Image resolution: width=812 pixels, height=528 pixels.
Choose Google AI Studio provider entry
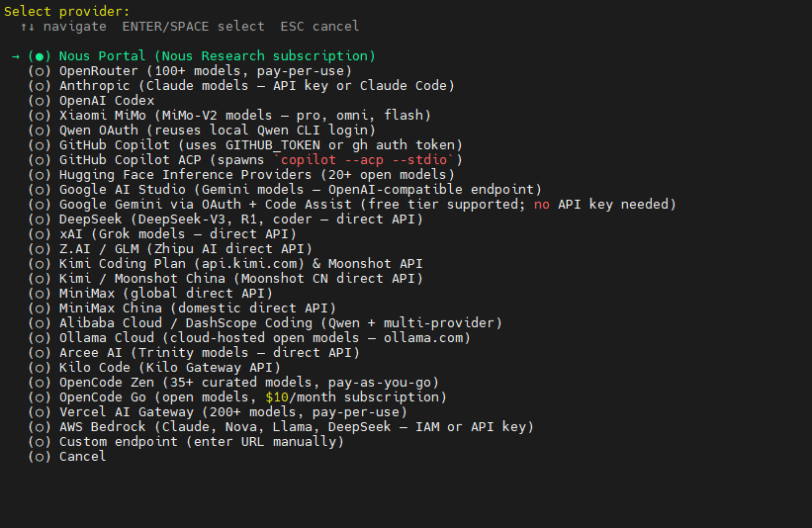[285, 190]
